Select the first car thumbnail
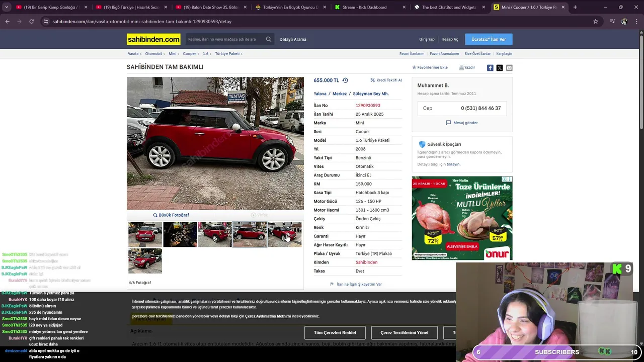Screen dimensions: 644x362 (x=145, y=234)
